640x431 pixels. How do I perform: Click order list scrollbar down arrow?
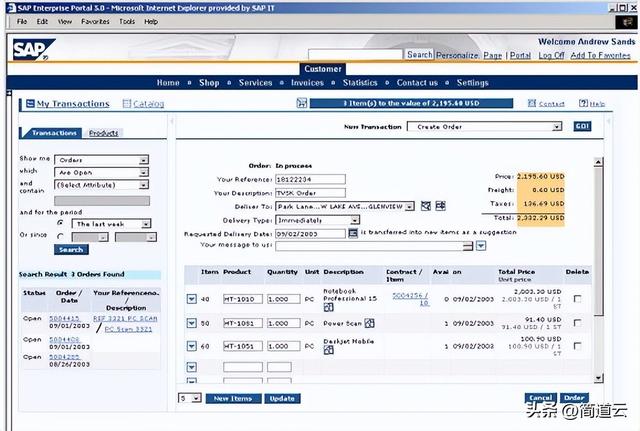598,378
